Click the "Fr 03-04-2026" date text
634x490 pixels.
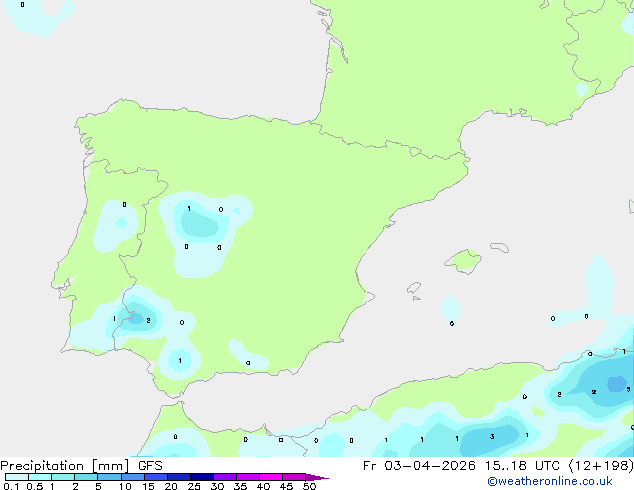[x=419, y=466]
